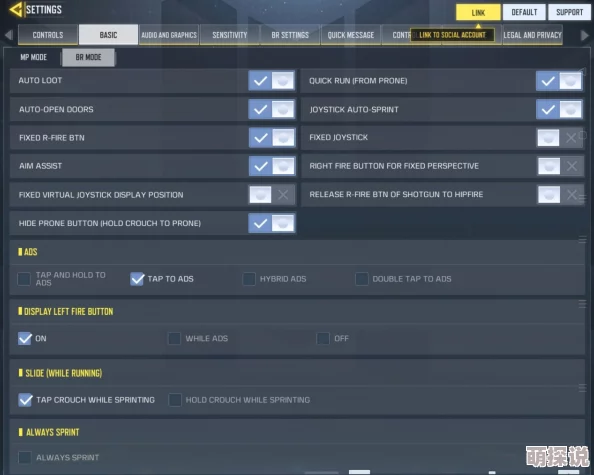Image resolution: width=594 pixels, height=475 pixels.
Task: Enable the Fixed Joystick toggle
Action: coord(560,138)
